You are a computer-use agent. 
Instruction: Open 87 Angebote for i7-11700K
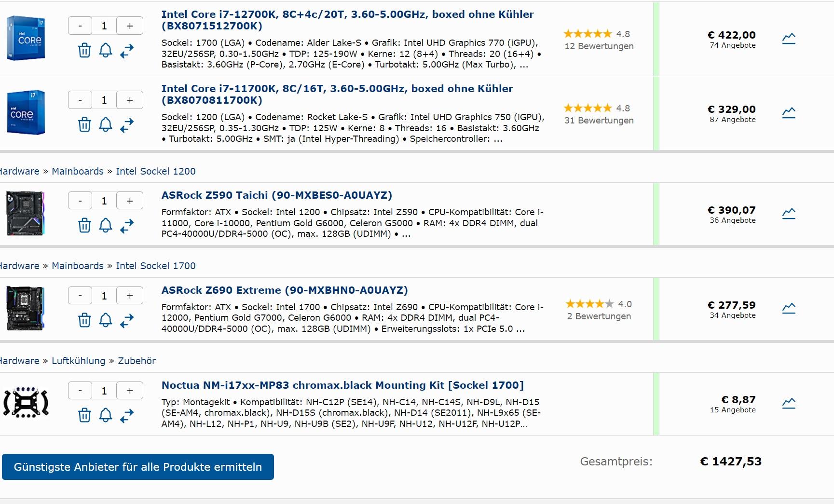tap(733, 120)
